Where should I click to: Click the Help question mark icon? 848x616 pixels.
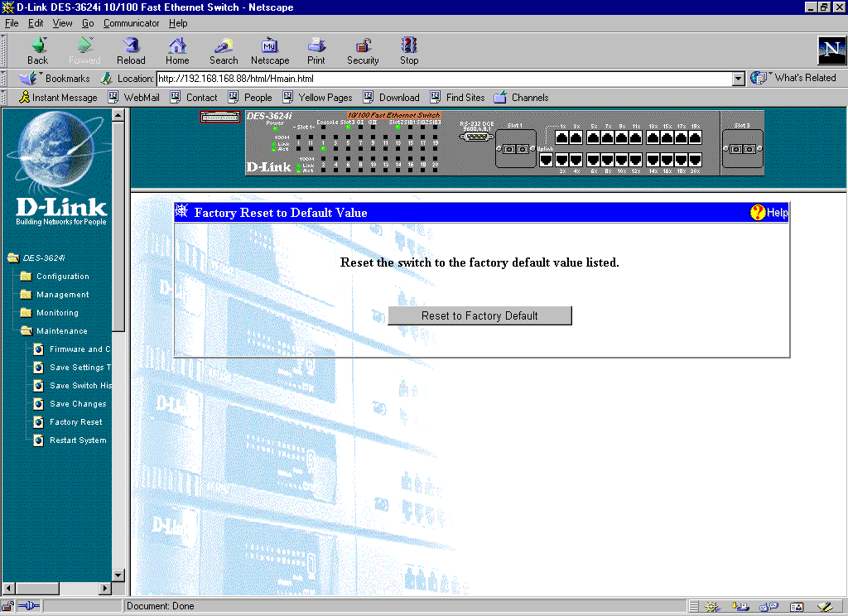coord(758,213)
